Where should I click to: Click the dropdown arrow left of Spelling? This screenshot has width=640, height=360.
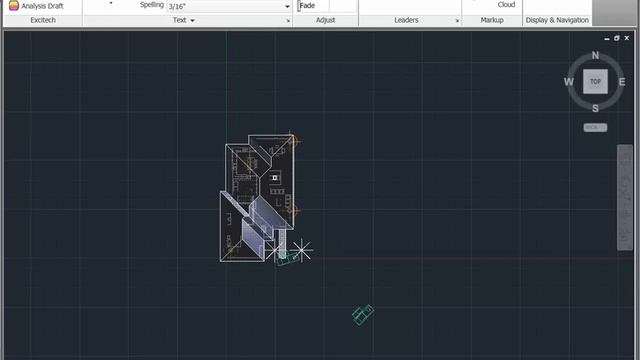(111, 3)
